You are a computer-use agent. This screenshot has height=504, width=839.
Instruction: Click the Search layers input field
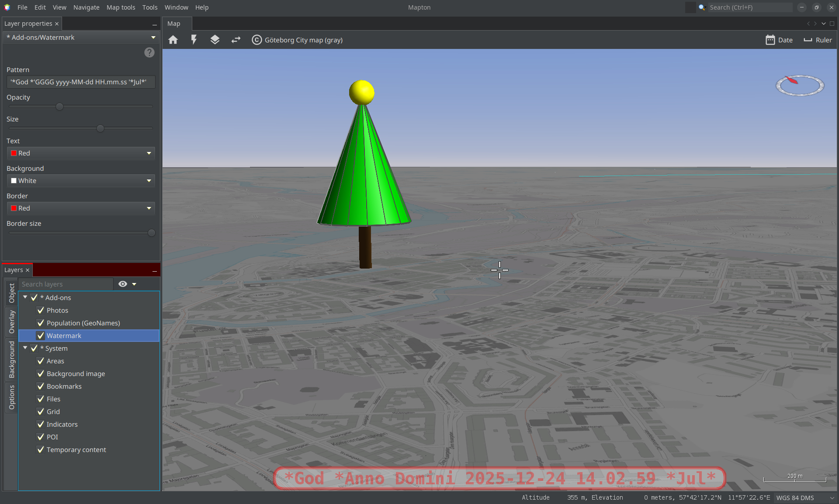(66, 284)
